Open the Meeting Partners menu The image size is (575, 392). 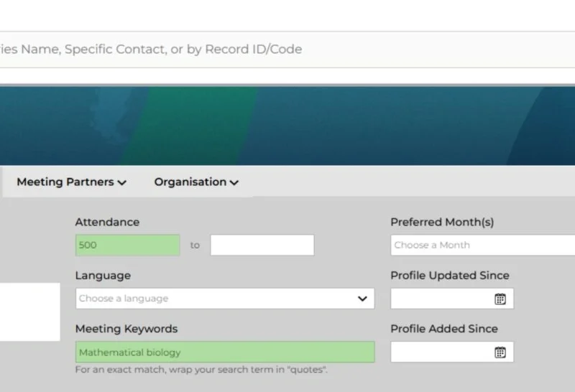click(71, 182)
